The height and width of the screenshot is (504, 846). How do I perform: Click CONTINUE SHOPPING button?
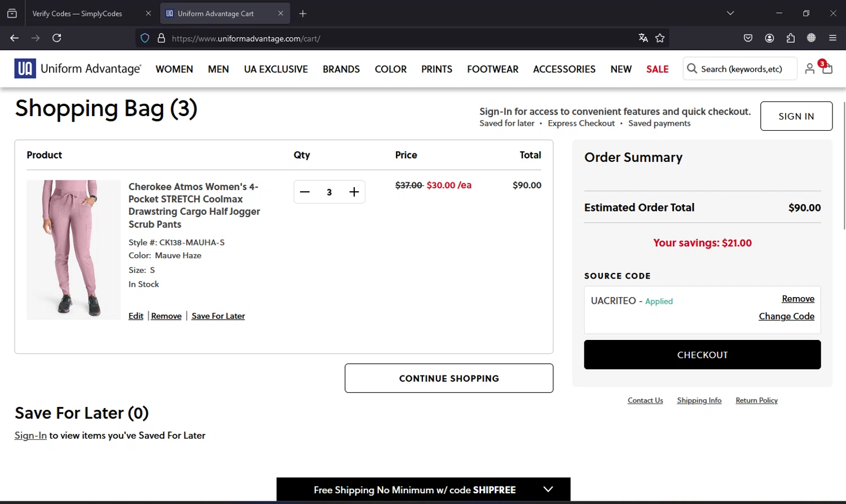(449, 378)
